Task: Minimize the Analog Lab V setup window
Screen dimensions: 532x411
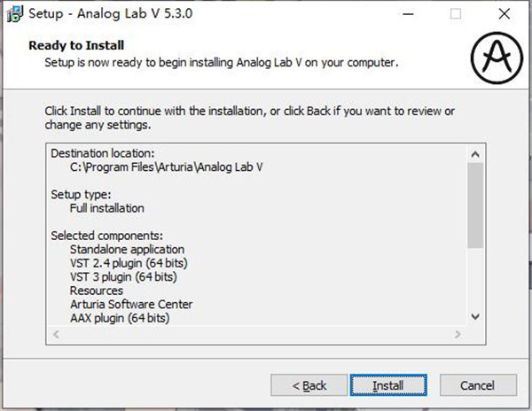Action: (x=408, y=14)
